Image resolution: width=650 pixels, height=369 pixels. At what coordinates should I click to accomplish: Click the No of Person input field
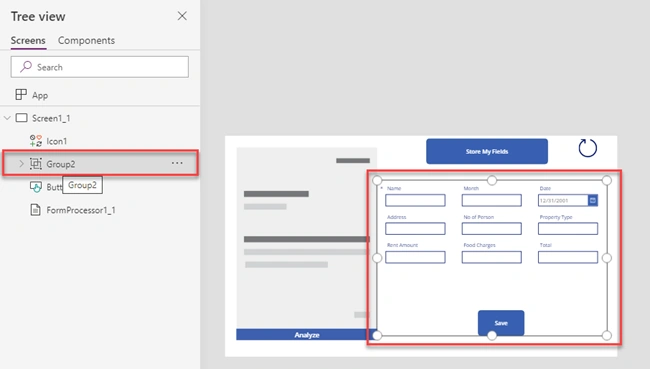click(491, 228)
